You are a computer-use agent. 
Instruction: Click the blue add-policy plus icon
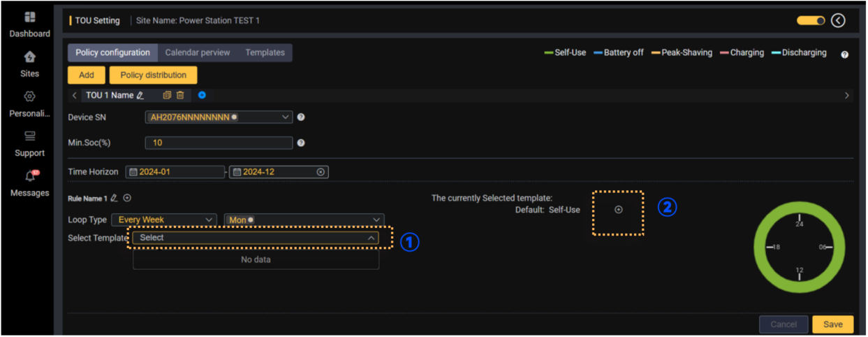pos(202,95)
